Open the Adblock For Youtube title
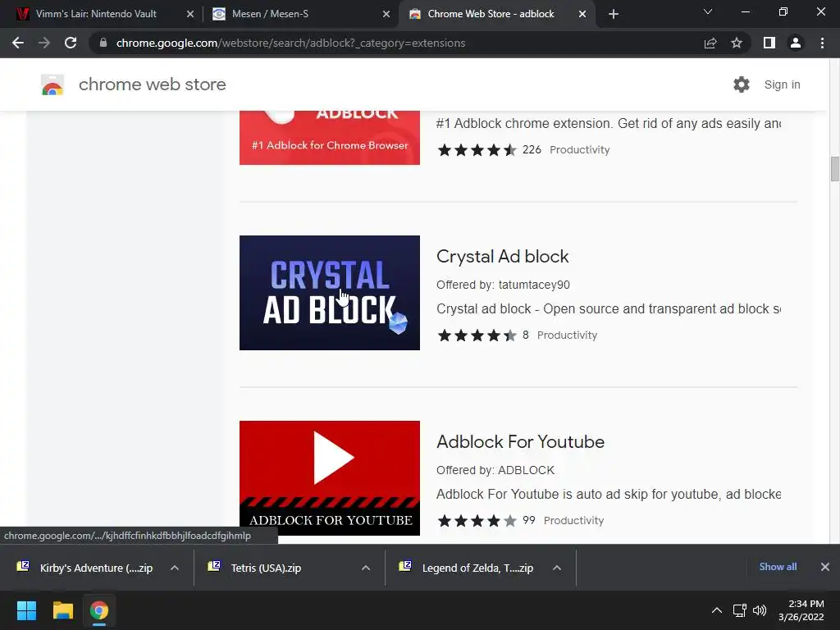The width and height of the screenshot is (840, 630). [x=520, y=442]
